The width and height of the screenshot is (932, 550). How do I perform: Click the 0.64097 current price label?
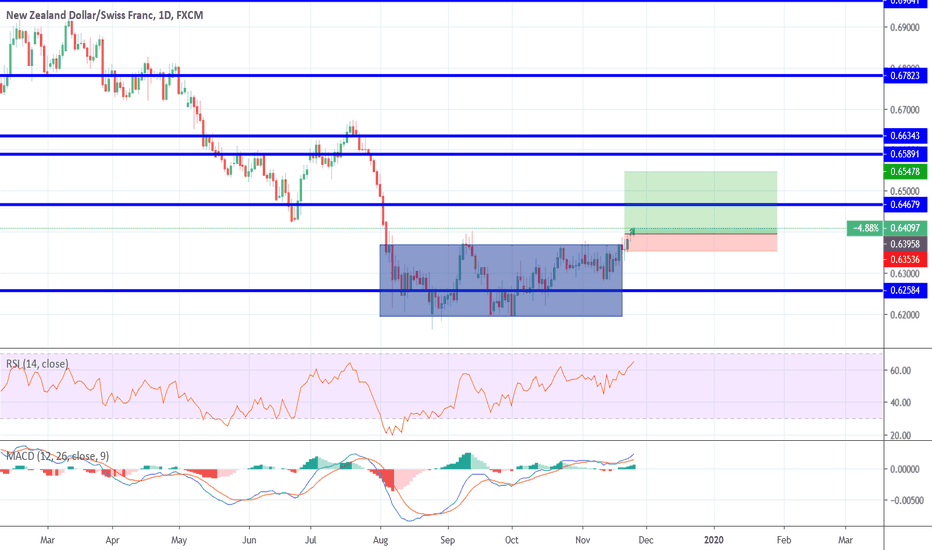click(905, 228)
